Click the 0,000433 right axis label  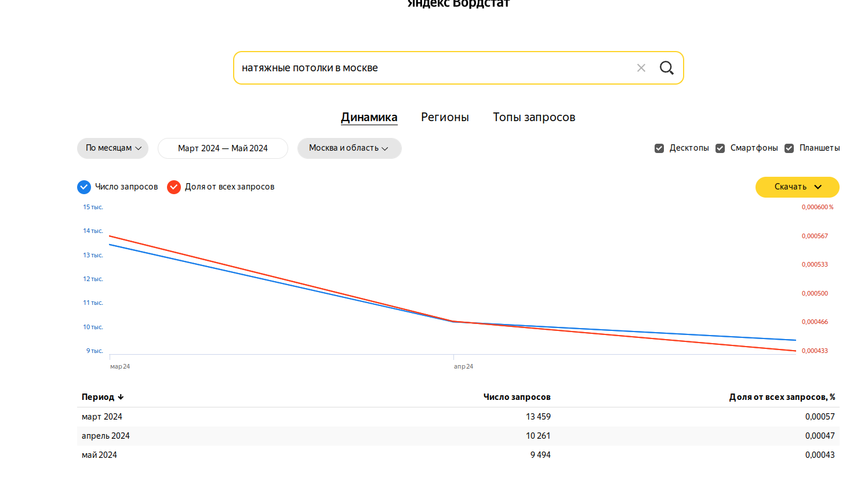815,351
